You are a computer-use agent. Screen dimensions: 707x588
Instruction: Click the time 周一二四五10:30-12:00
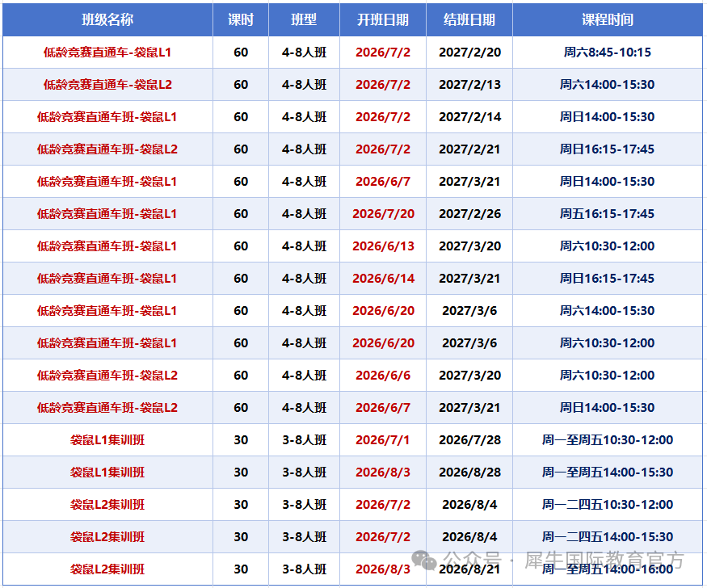[x=608, y=505]
